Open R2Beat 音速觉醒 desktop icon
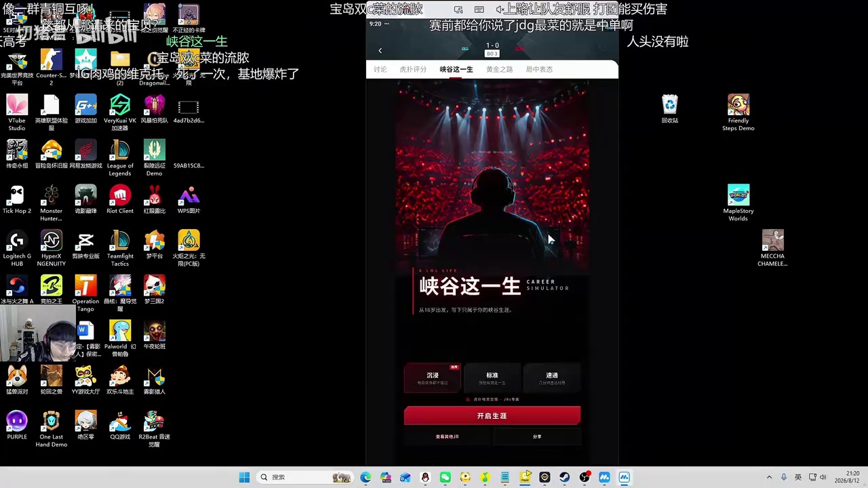 coord(154,429)
